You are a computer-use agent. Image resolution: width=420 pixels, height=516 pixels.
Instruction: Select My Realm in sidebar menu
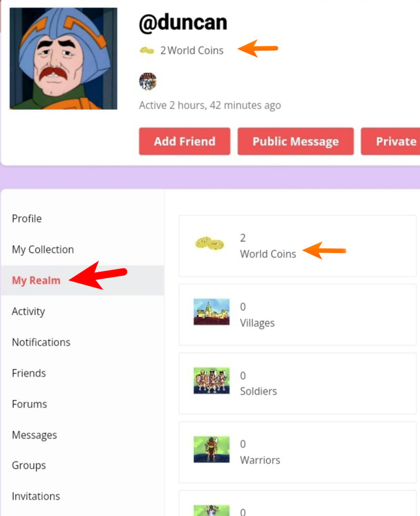pyautogui.click(x=36, y=280)
